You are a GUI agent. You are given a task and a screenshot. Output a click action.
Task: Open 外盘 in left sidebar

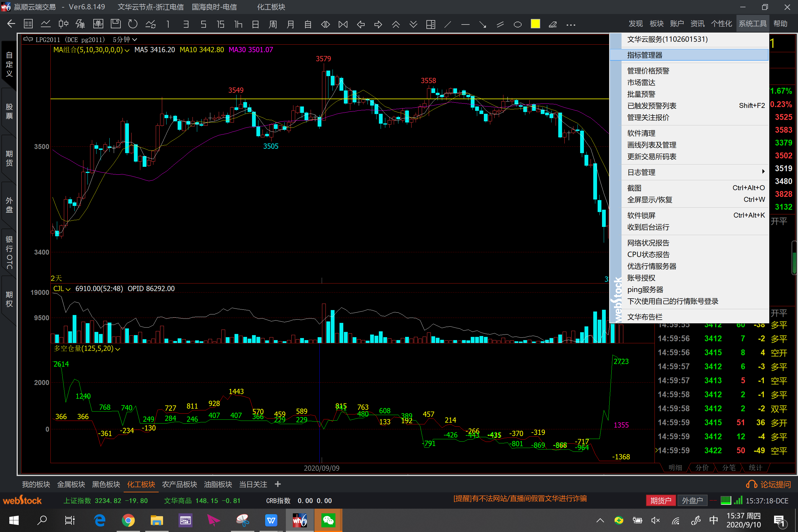click(9, 205)
